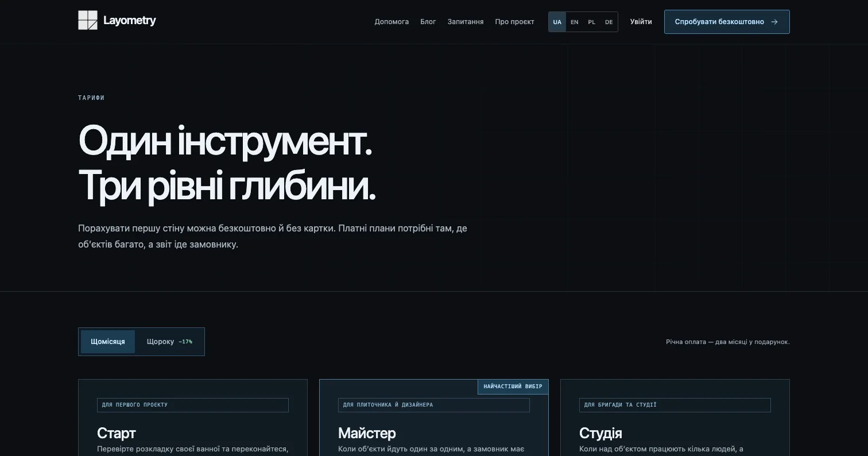868x456 pixels.
Task: Open the Блог navigation link
Action: (x=428, y=22)
